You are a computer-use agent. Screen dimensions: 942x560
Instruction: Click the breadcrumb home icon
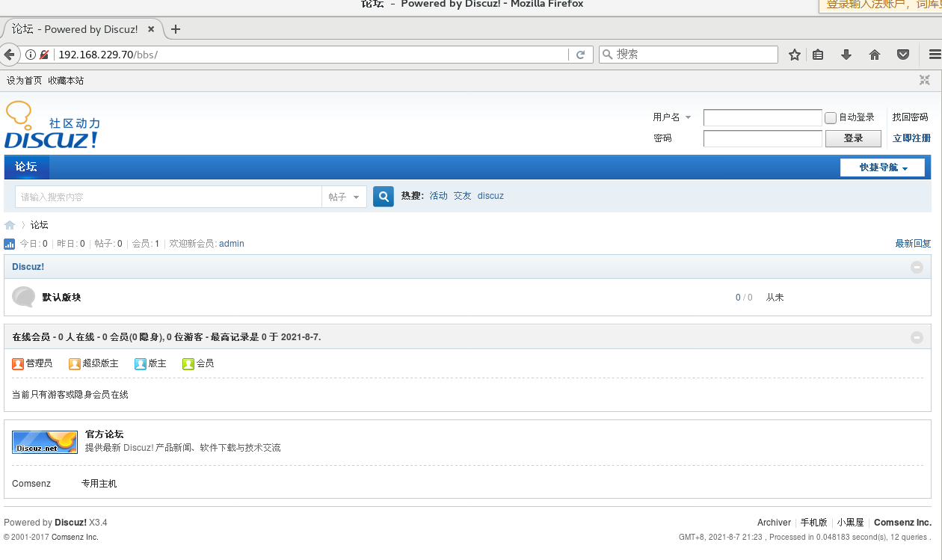[10, 225]
